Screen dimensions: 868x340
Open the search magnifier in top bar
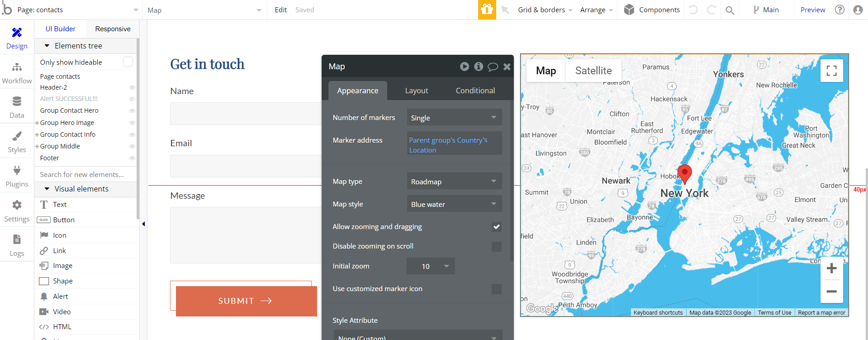pyautogui.click(x=730, y=10)
